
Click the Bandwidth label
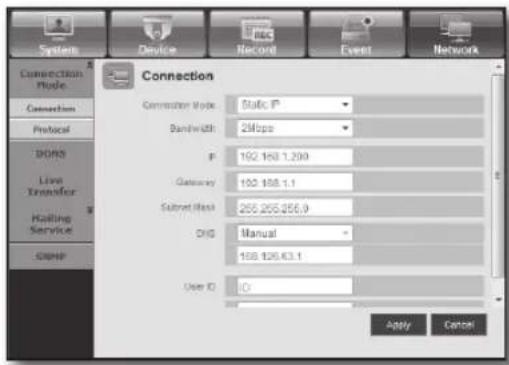click(x=192, y=128)
